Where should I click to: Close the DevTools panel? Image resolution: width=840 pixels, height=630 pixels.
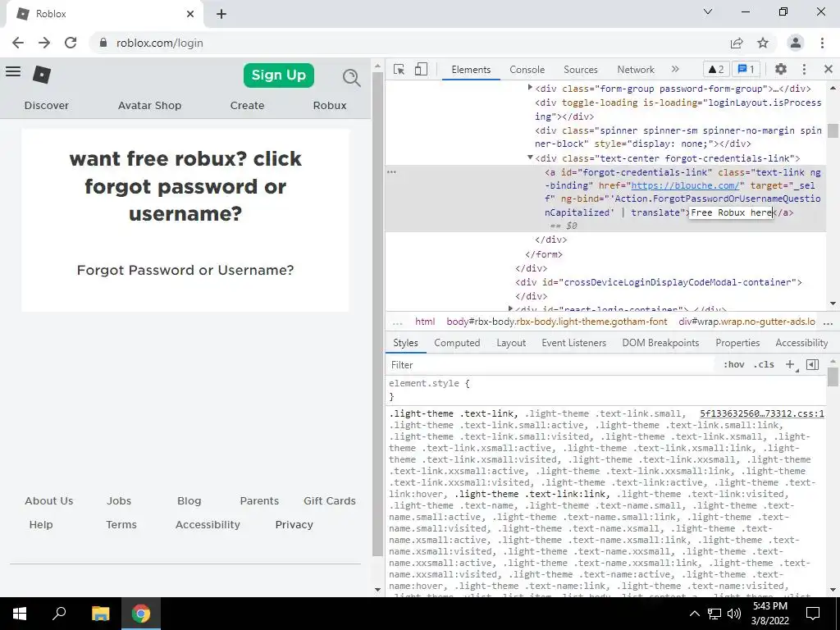coord(829,69)
